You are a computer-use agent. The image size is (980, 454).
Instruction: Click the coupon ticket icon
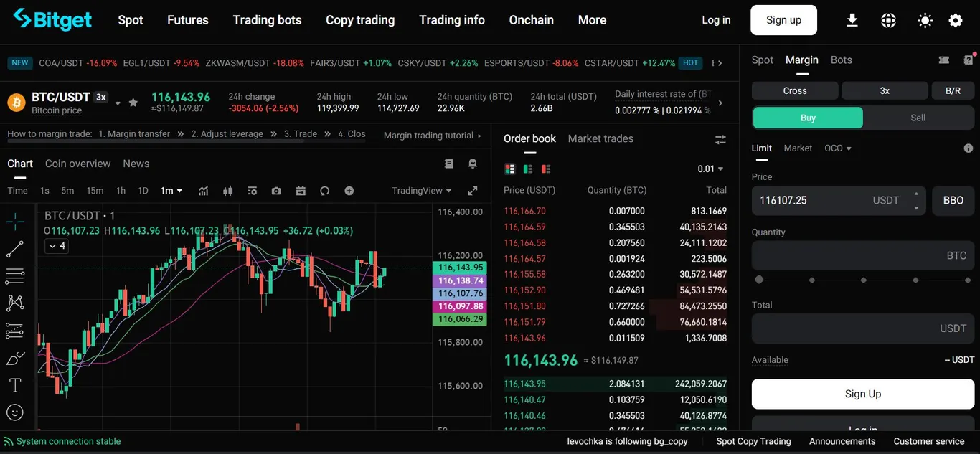click(x=944, y=60)
